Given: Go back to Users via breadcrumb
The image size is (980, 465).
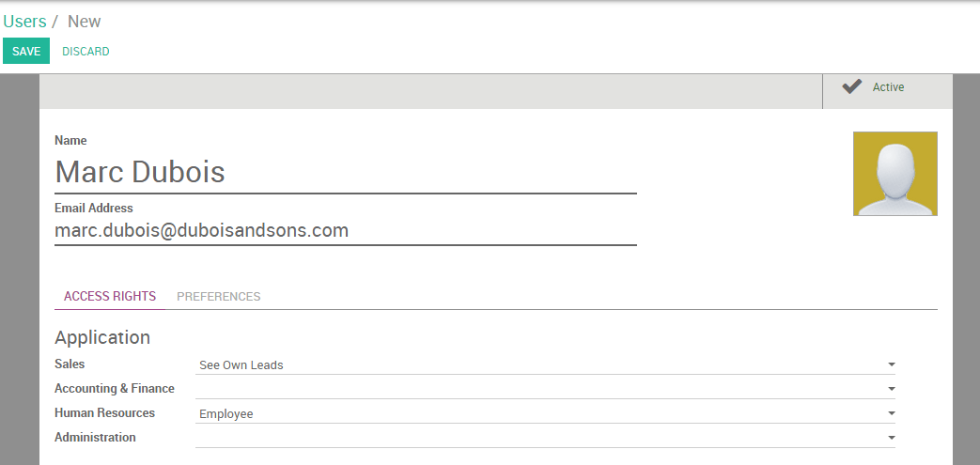Looking at the screenshot, I should [24, 22].
